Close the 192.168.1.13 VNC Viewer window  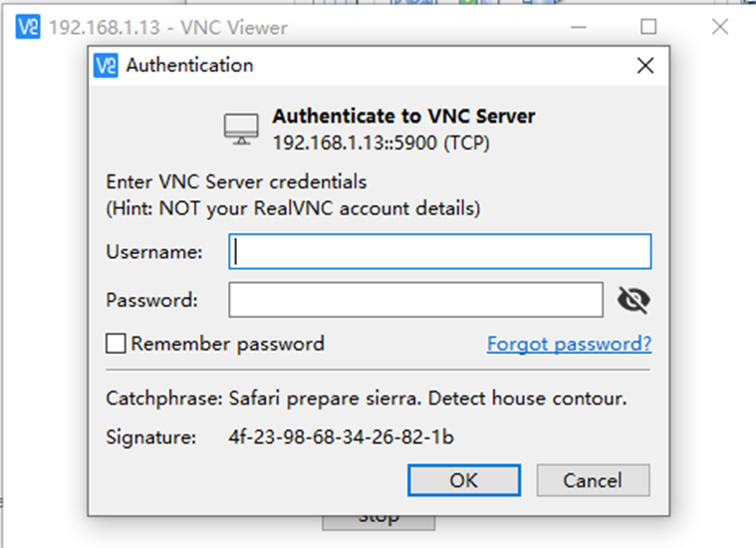coord(720,27)
